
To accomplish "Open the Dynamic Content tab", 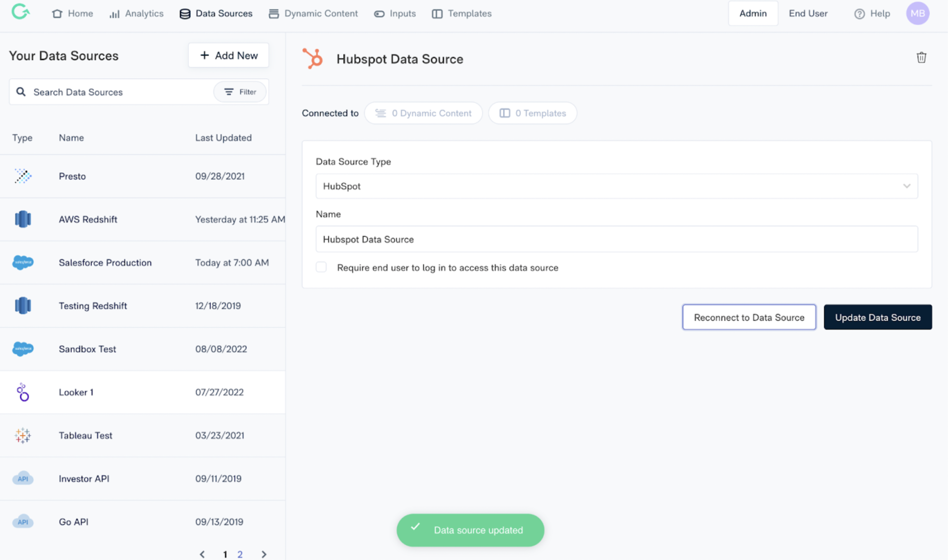I will (x=313, y=14).
